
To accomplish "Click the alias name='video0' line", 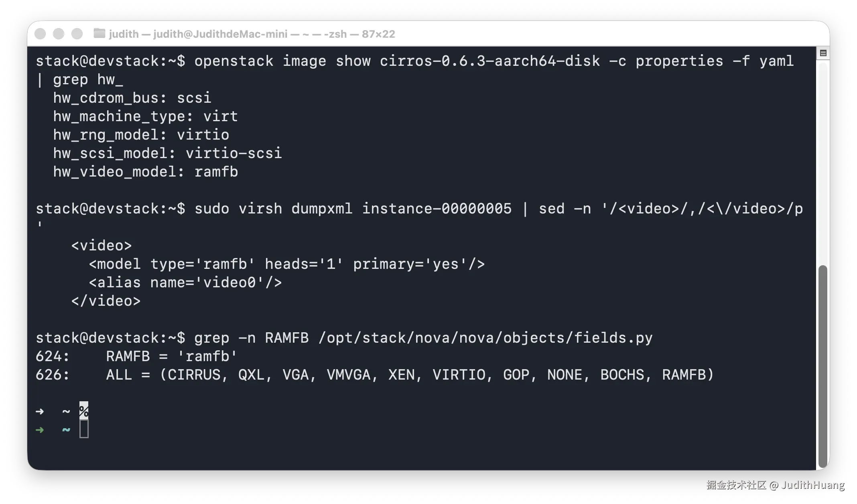I will click(185, 282).
